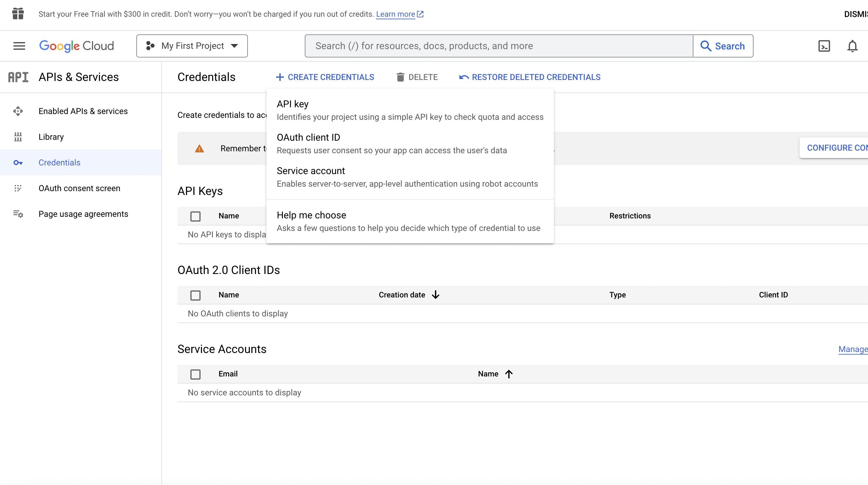The height and width of the screenshot is (485, 868).
Task: Click the Enabled APIs & services icon
Action: 18,111
